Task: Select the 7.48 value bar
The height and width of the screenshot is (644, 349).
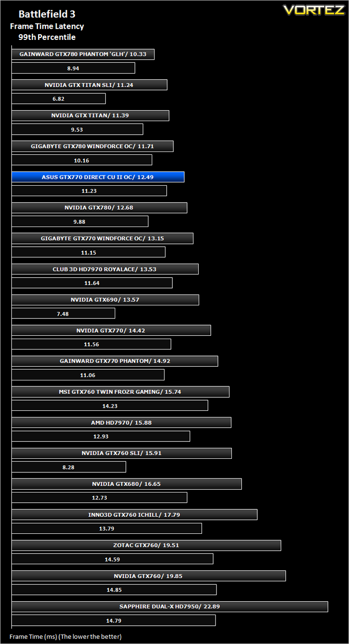Action: point(63,313)
